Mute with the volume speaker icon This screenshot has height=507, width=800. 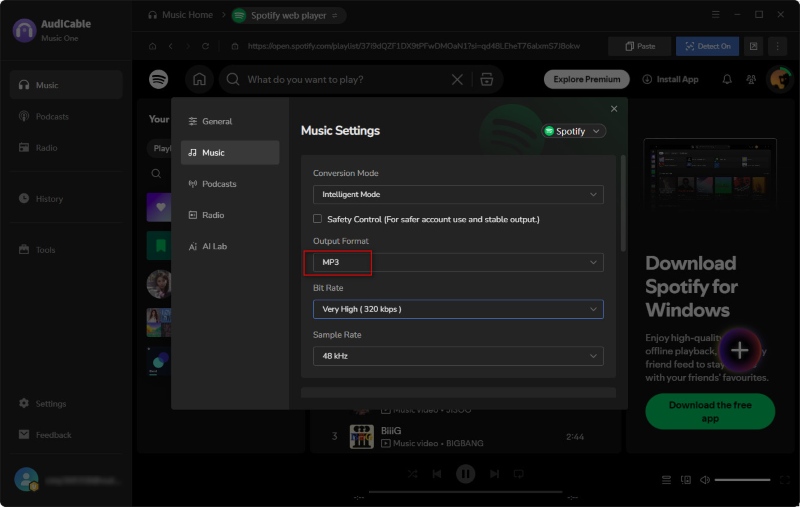tap(705, 479)
